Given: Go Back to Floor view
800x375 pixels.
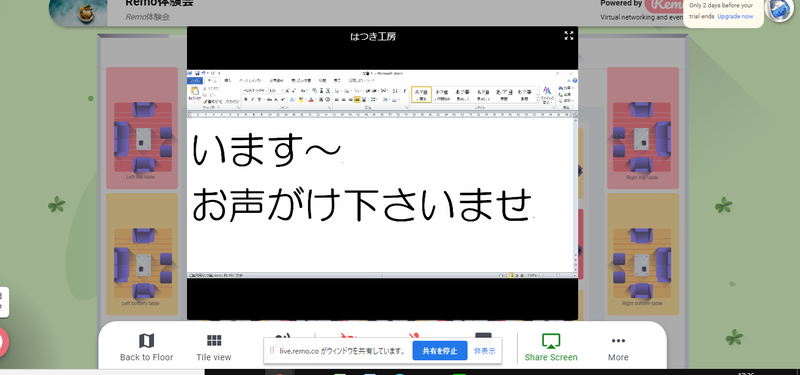Looking at the screenshot, I should coord(146,347).
